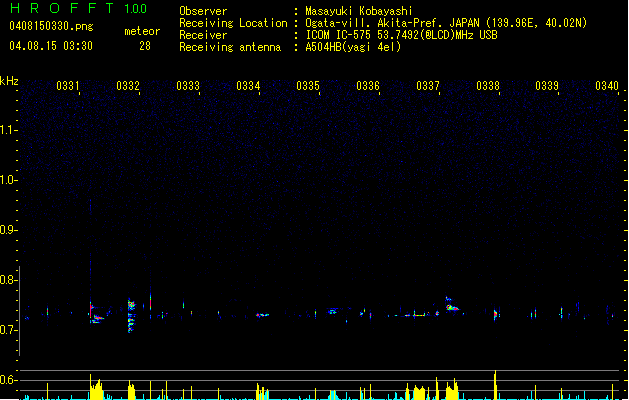
Task: Click the tallest yellow intensity spike at 0338
Action: pos(495,384)
